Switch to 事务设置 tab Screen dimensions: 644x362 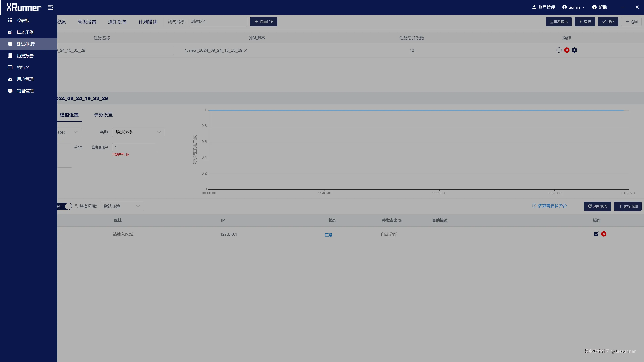tap(103, 115)
